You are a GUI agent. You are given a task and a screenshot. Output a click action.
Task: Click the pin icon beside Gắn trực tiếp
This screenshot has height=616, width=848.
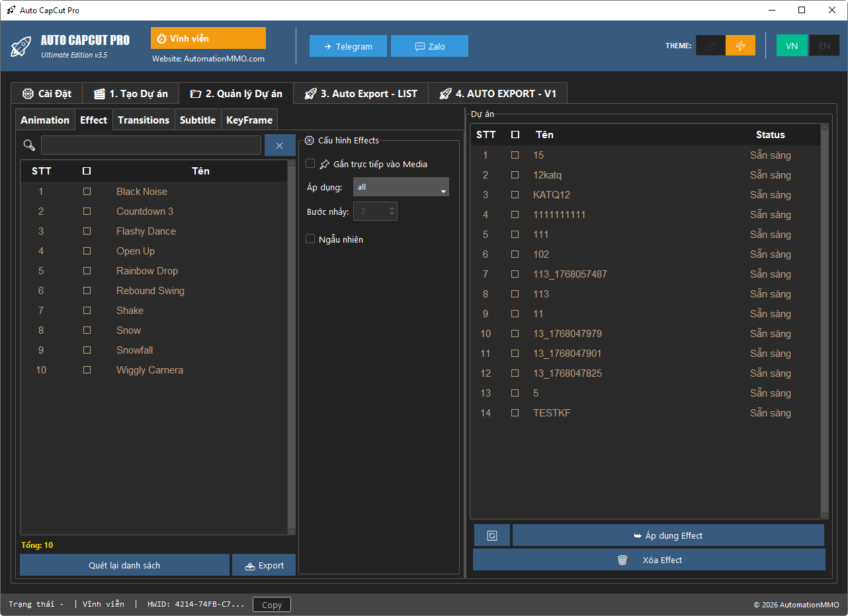(x=325, y=164)
